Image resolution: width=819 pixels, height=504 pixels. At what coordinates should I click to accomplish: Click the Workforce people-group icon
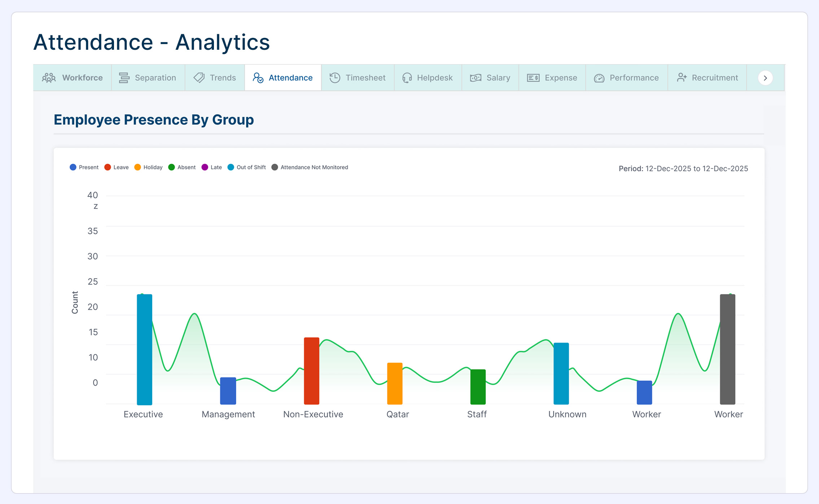coord(49,78)
